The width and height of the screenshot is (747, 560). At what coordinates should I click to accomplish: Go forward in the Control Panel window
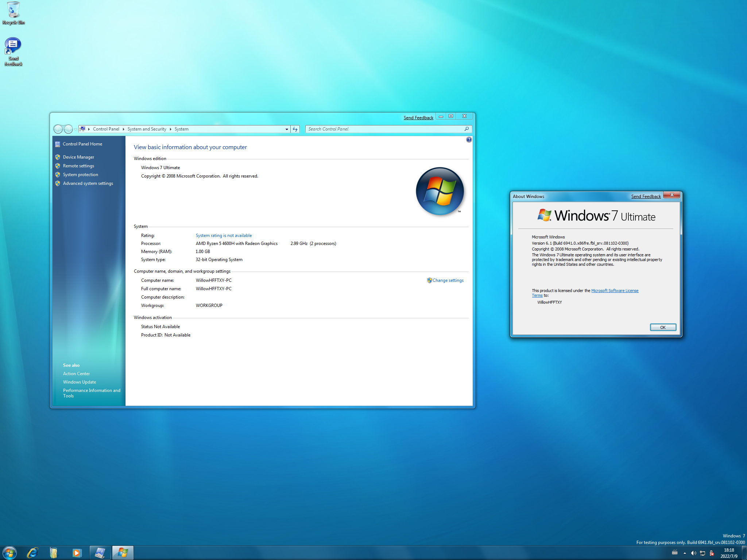point(68,129)
